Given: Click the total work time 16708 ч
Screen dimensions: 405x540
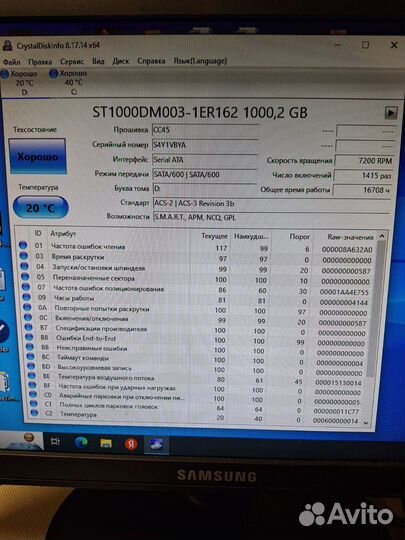Looking at the screenshot, I should pos(362,190).
